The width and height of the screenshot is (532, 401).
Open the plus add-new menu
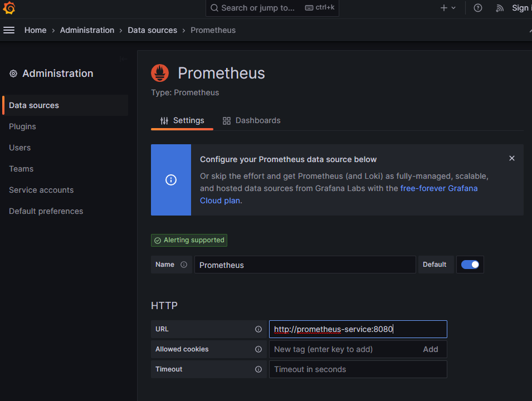point(448,8)
